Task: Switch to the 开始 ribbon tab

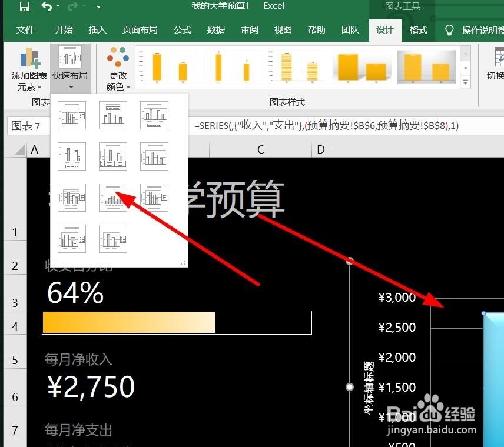Action: point(64,30)
